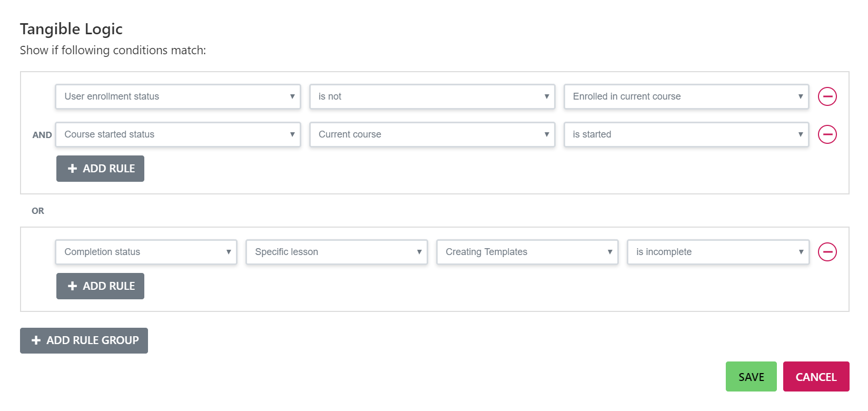Viewport: 868px width, 411px height.
Task: Remove the Course started status rule
Action: [x=827, y=134]
